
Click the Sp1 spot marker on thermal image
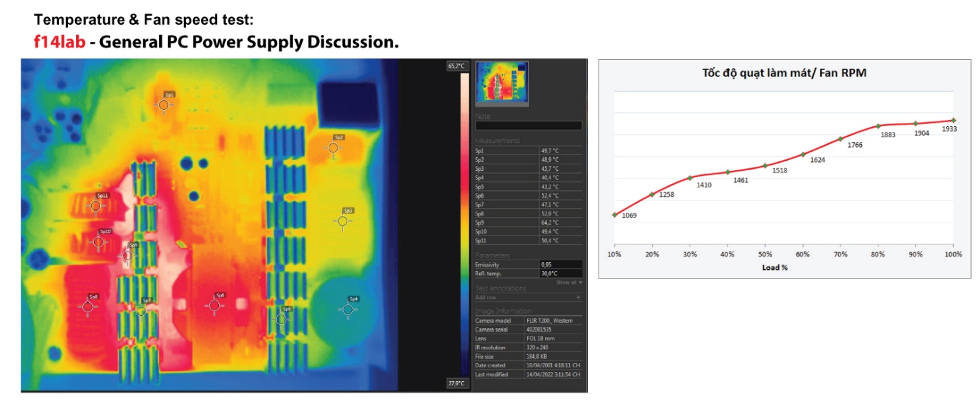point(164,104)
